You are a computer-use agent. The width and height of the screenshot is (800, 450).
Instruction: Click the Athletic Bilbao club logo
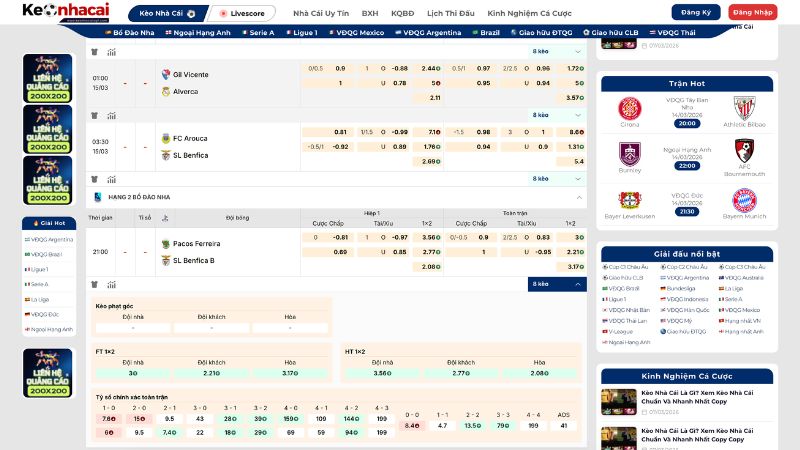click(744, 108)
